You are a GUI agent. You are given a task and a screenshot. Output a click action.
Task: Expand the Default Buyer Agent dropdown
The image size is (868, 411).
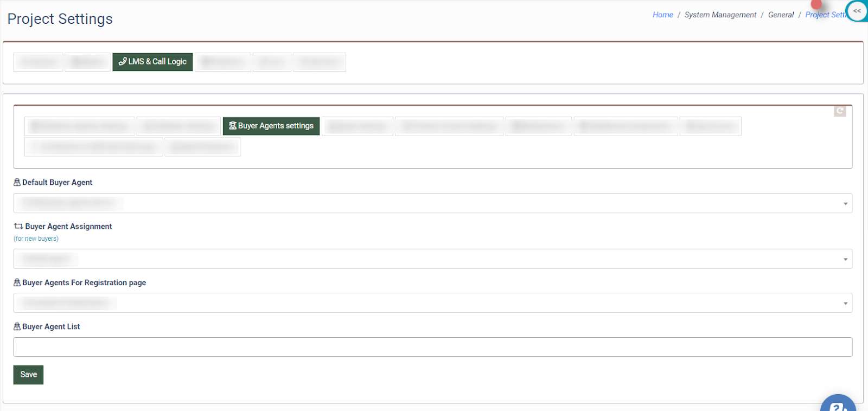click(845, 204)
